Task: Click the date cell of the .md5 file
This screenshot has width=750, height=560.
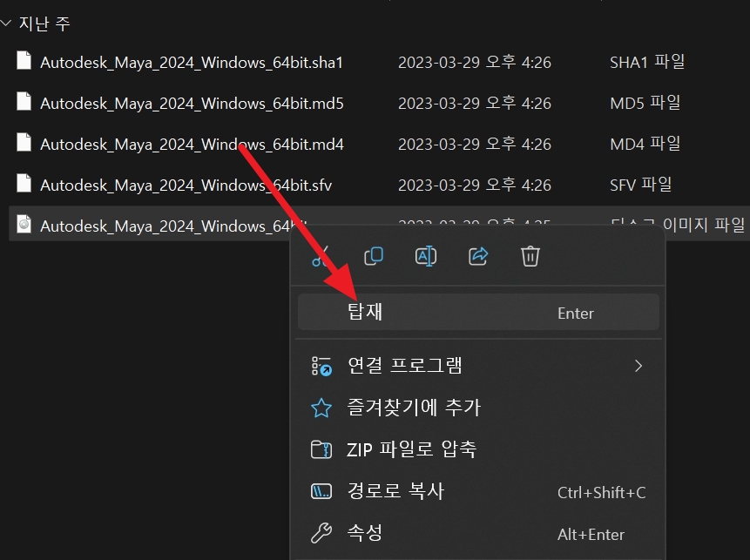Action: pyautogui.click(x=475, y=104)
